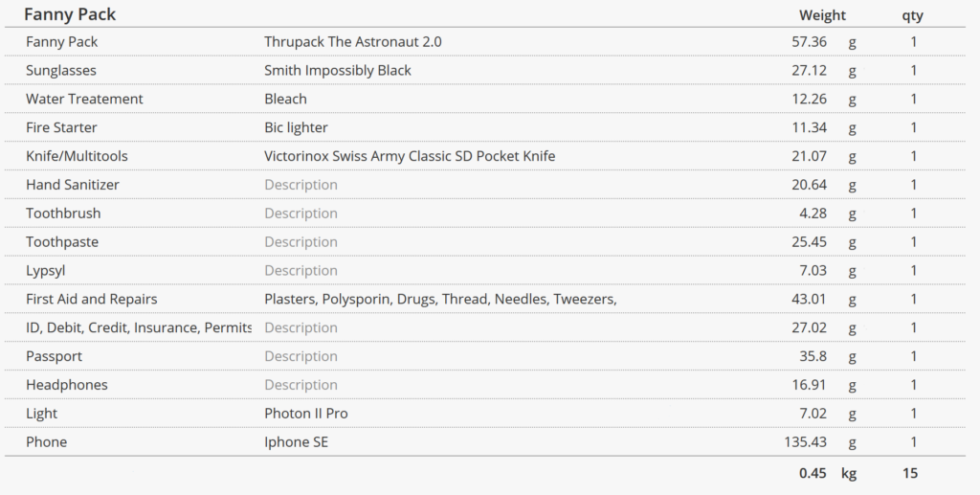The image size is (980, 495).
Task: Open weight unit dropdown for Phone row
Action: [852, 442]
